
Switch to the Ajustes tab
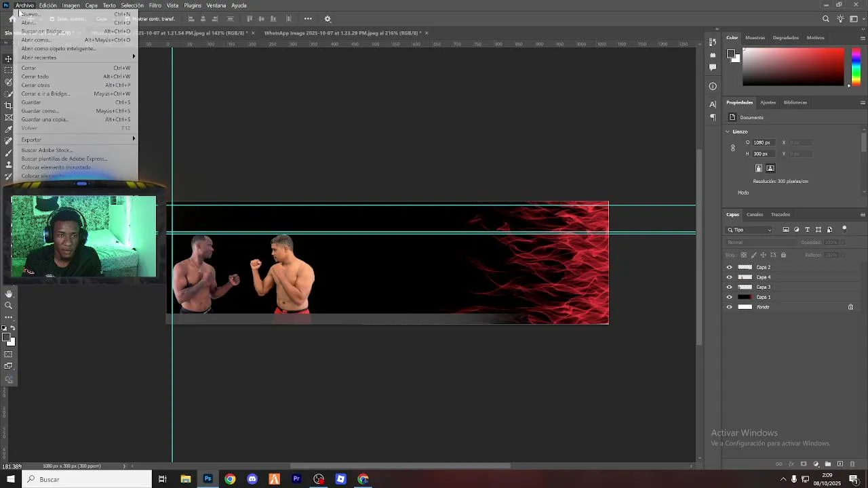[x=768, y=103]
